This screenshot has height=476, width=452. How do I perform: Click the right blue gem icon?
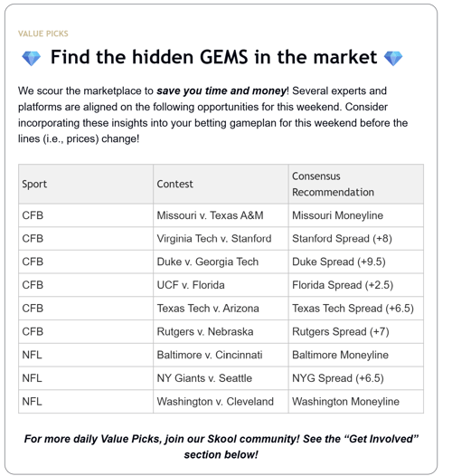[393, 58]
